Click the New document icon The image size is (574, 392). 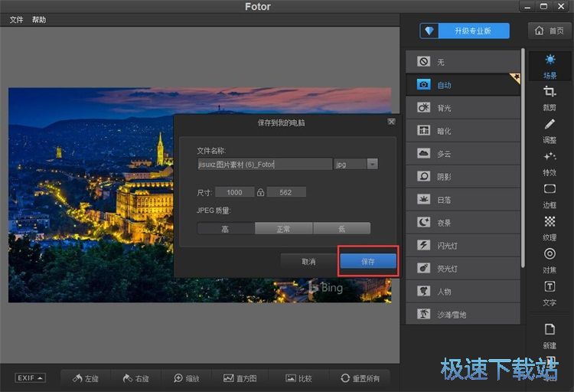coord(550,334)
